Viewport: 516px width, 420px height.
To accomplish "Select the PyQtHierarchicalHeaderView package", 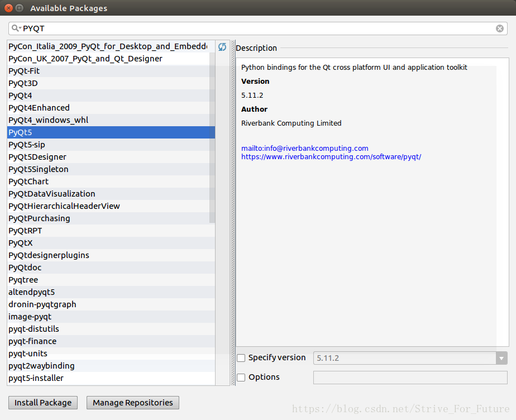I will pyautogui.click(x=111, y=206).
